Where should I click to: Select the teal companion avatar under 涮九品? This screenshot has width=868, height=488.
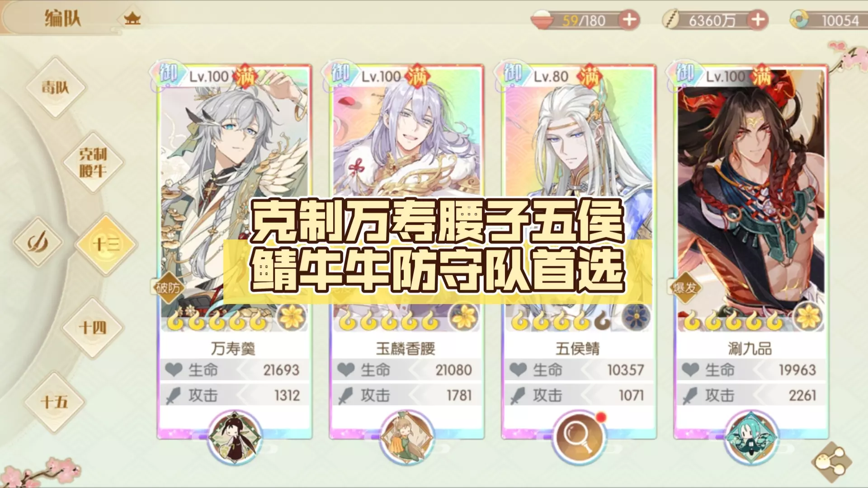tap(751, 437)
